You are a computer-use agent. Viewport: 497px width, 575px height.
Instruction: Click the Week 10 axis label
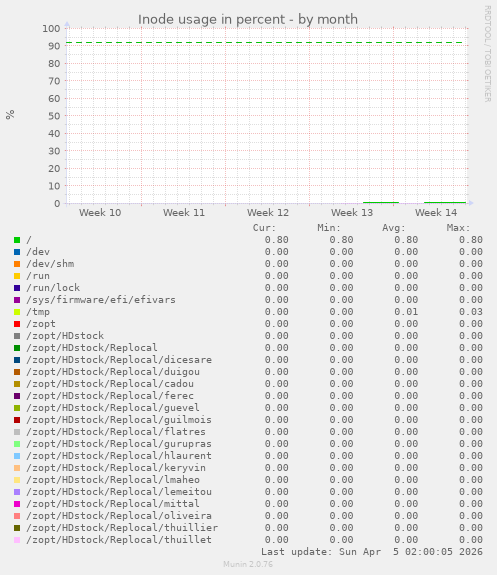pyautogui.click(x=100, y=213)
